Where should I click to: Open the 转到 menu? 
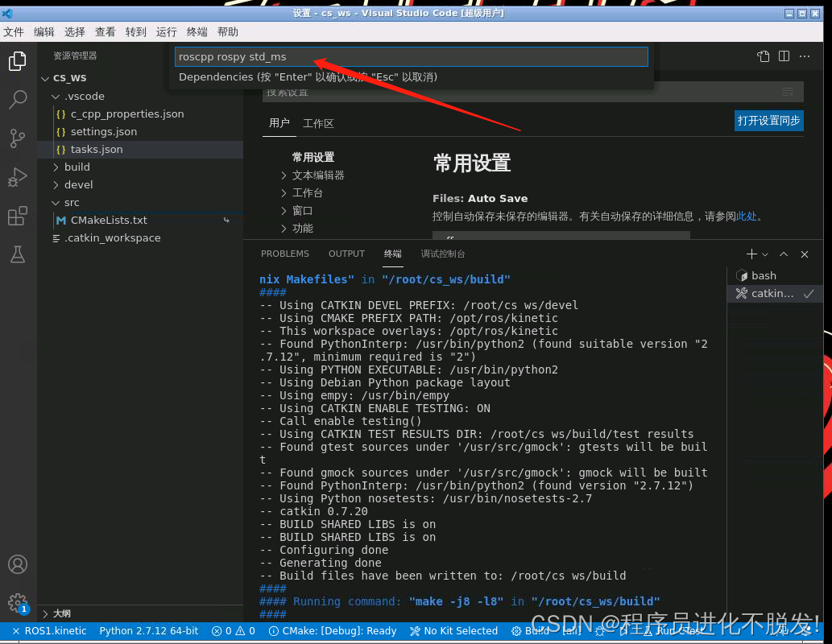(136, 32)
